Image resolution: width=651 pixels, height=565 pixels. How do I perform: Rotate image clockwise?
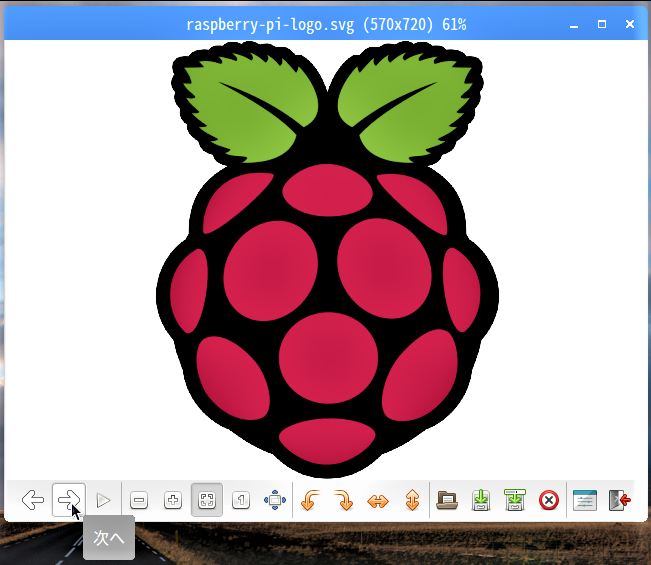point(344,500)
